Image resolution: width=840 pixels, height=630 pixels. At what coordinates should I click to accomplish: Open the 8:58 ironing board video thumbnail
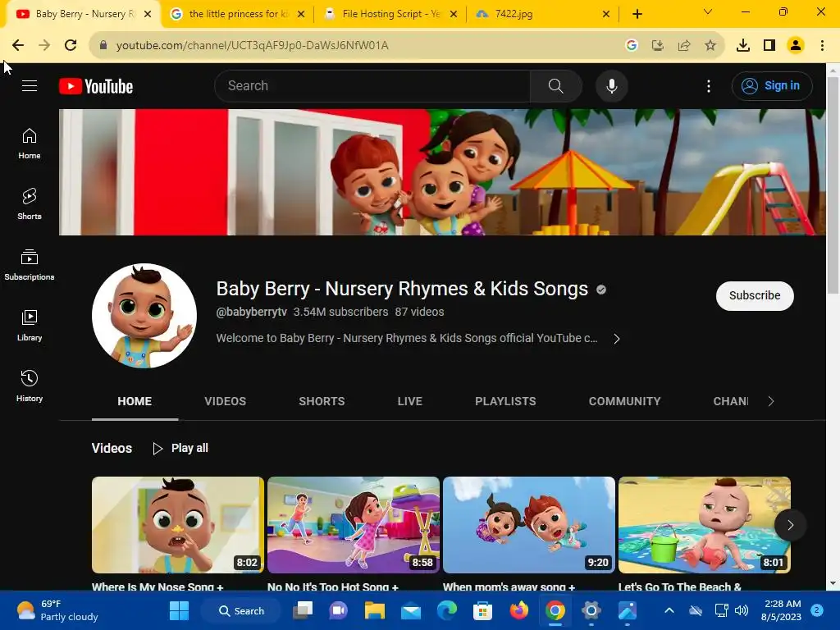353,525
